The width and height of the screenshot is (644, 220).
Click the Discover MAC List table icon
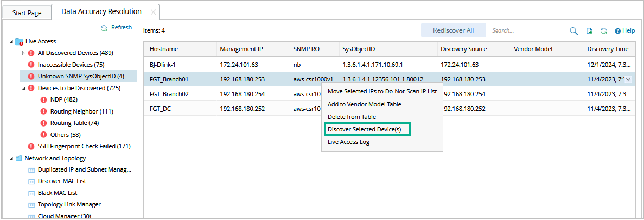[31, 181]
